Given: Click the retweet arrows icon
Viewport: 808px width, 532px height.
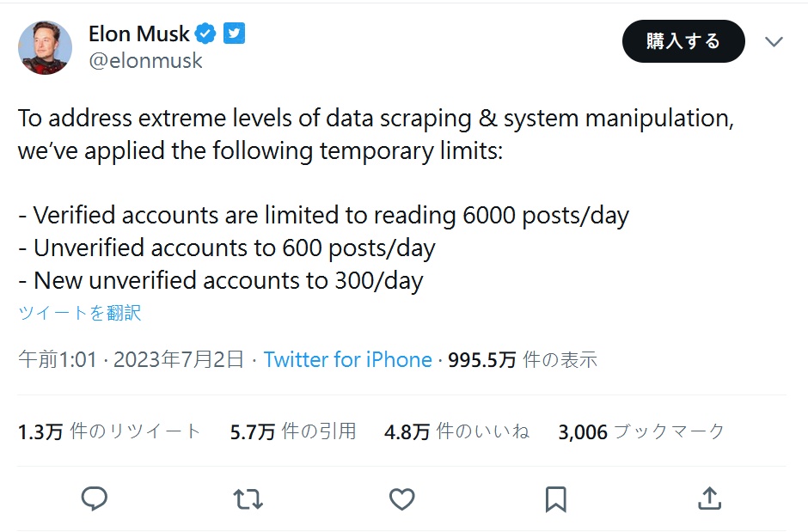Looking at the screenshot, I should (x=248, y=498).
